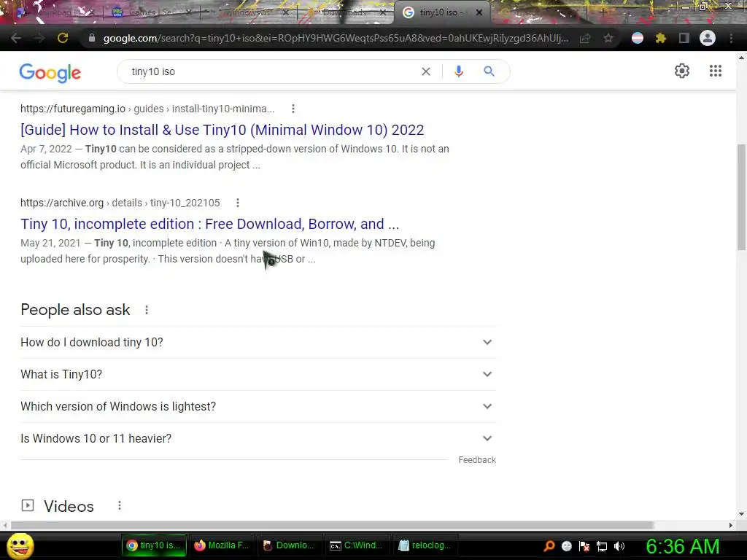Click the futuregaming.io URL breadcrumb
This screenshot has height=560, width=747.
pyautogui.click(x=147, y=109)
